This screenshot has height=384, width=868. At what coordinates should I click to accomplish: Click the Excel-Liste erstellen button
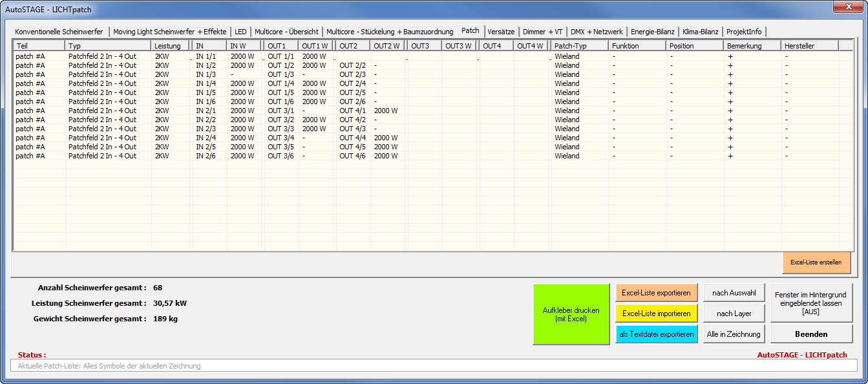coord(816,262)
